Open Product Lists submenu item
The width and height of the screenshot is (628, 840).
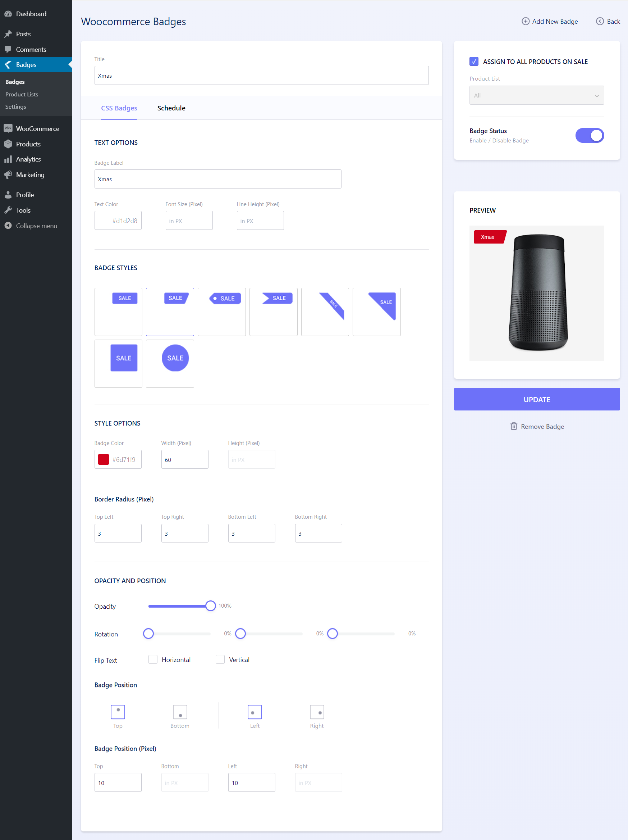(x=22, y=94)
